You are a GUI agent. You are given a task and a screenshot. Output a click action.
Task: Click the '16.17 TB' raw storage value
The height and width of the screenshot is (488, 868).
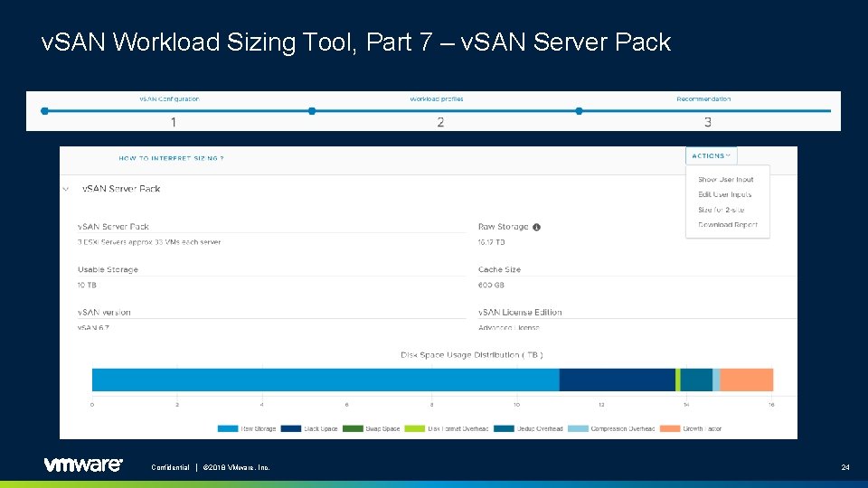coord(492,242)
